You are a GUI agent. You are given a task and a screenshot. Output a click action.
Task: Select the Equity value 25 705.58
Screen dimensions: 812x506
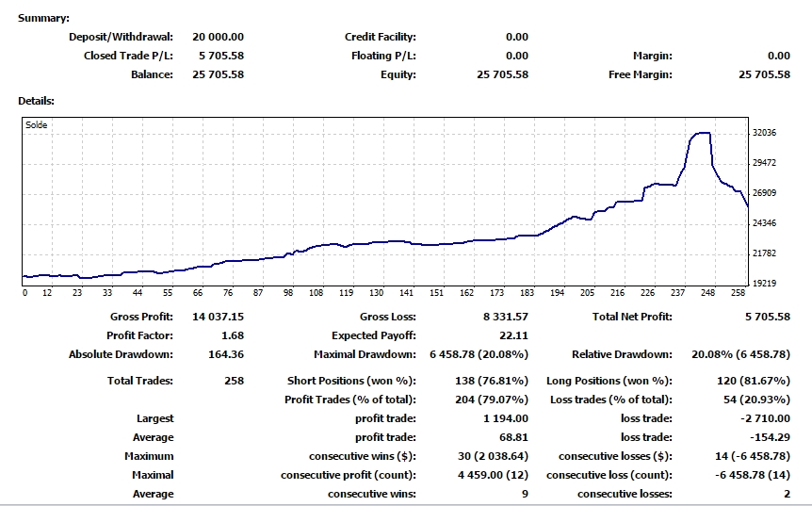point(502,74)
